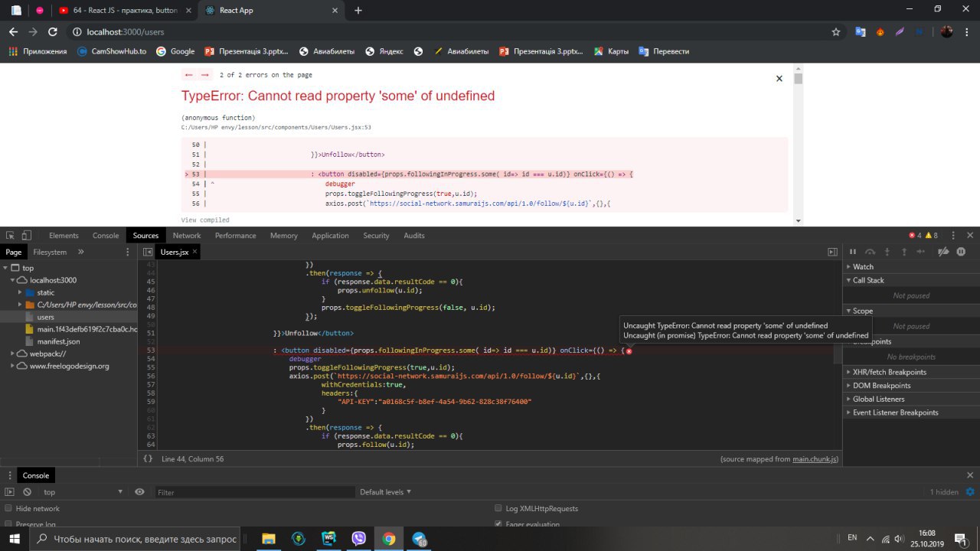This screenshot has height=551, width=980.
Task: Switch to the Network tab
Action: click(187, 236)
